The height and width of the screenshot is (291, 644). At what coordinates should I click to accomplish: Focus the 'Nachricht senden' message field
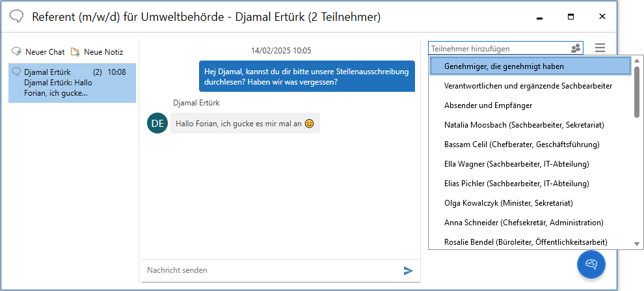tap(270, 270)
